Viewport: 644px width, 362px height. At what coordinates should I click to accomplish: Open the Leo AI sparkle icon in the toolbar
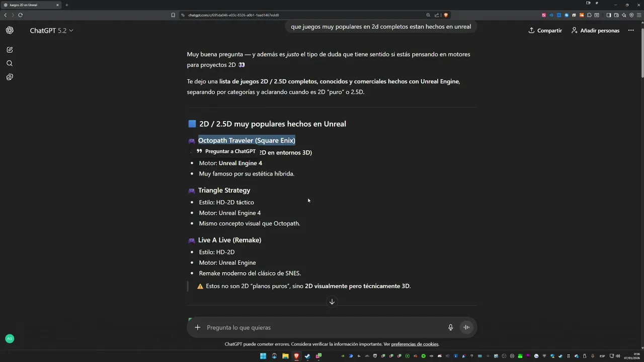[x=624, y=15]
